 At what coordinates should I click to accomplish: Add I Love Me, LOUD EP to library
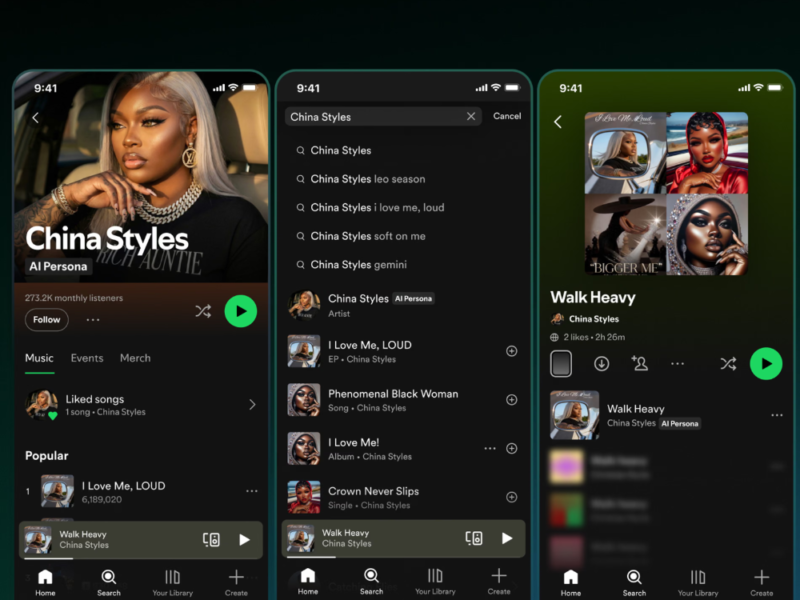511,351
